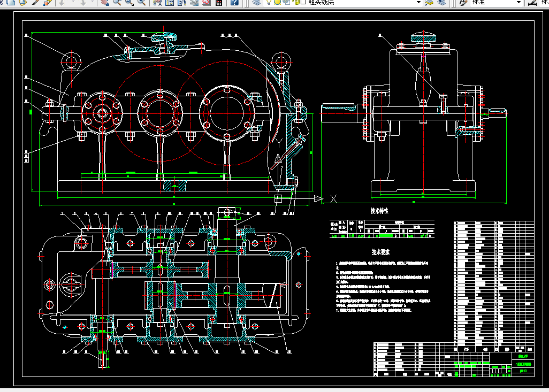Open the Text Style manager icon
This screenshot has width=549, height=392.
coord(462,3)
